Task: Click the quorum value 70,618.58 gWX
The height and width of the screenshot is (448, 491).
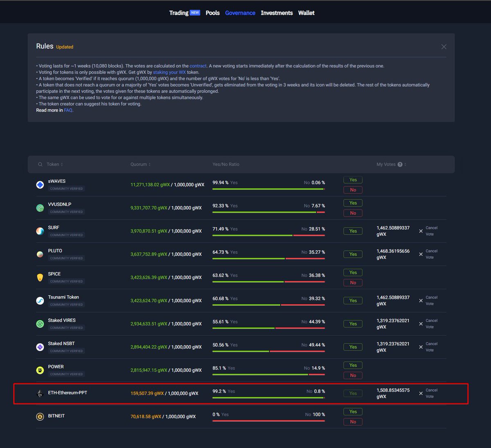Action: (x=146, y=416)
